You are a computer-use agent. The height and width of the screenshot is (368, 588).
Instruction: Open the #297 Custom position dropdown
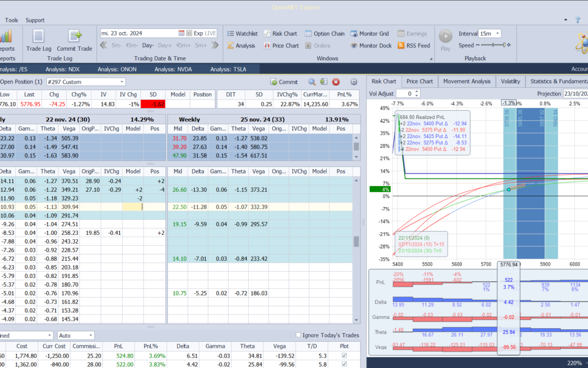pyautogui.click(x=122, y=82)
